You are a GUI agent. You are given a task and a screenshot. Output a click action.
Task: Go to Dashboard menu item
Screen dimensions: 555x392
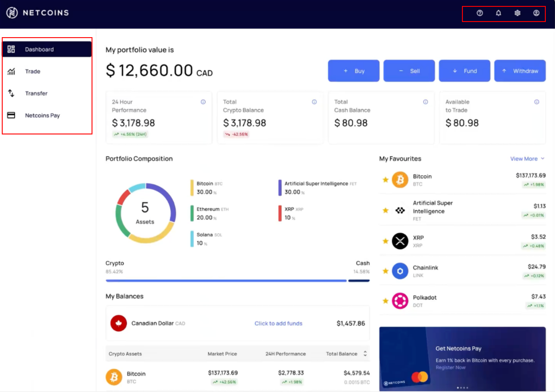47,49
